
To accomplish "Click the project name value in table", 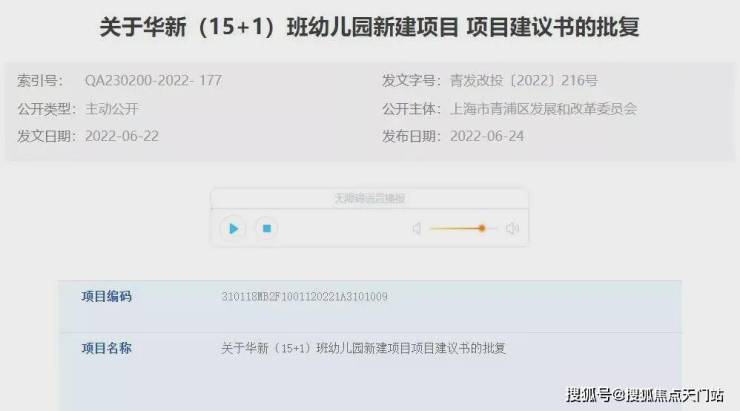I will coord(363,349).
